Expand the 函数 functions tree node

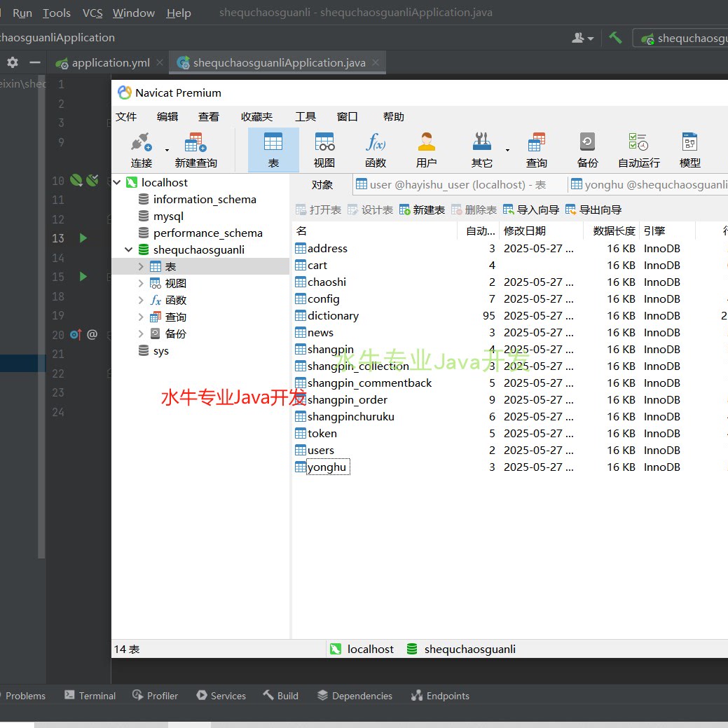(141, 300)
